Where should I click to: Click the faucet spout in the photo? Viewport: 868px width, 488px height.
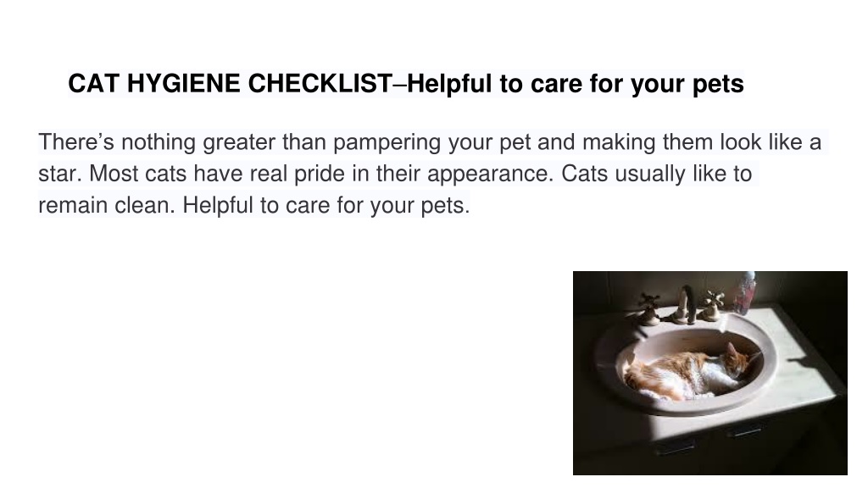[687, 303]
